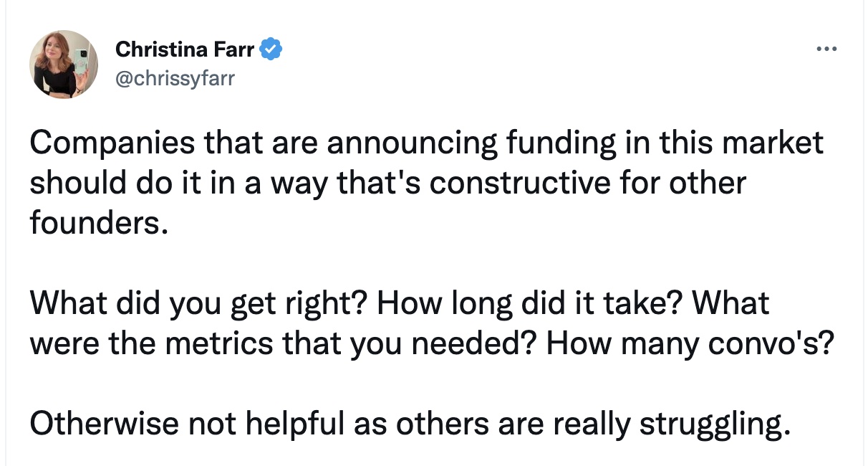Image resolution: width=868 pixels, height=466 pixels.
Task: Click the Christina Farr display name
Action: point(185,49)
